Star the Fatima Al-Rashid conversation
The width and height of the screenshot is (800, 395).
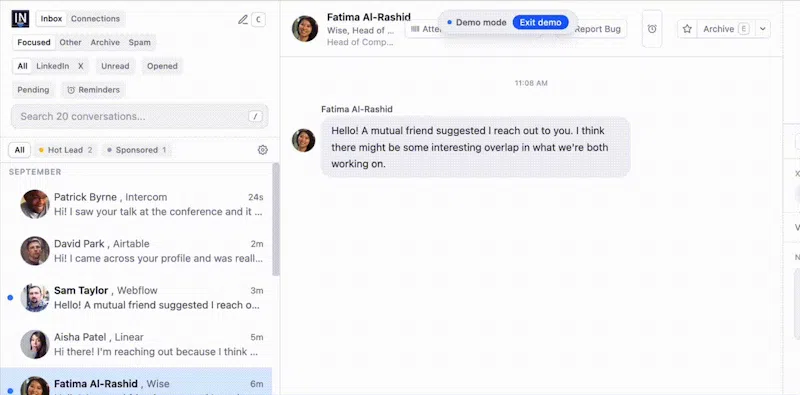pos(687,29)
